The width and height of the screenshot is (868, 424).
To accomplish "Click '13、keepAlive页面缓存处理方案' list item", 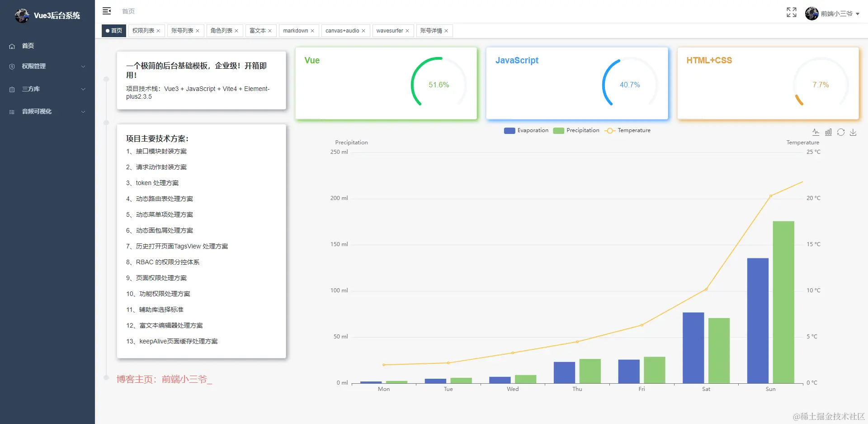I will pyautogui.click(x=172, y=341).
